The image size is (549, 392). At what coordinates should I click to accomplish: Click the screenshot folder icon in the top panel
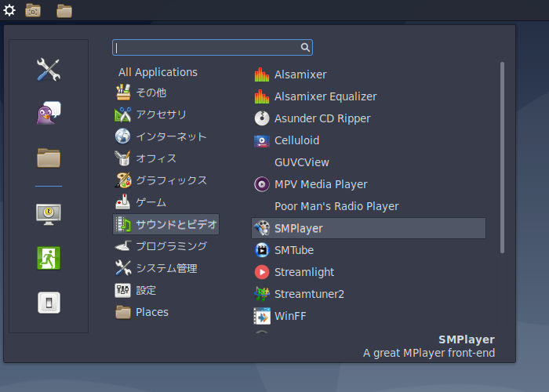(x=33, y=10)
